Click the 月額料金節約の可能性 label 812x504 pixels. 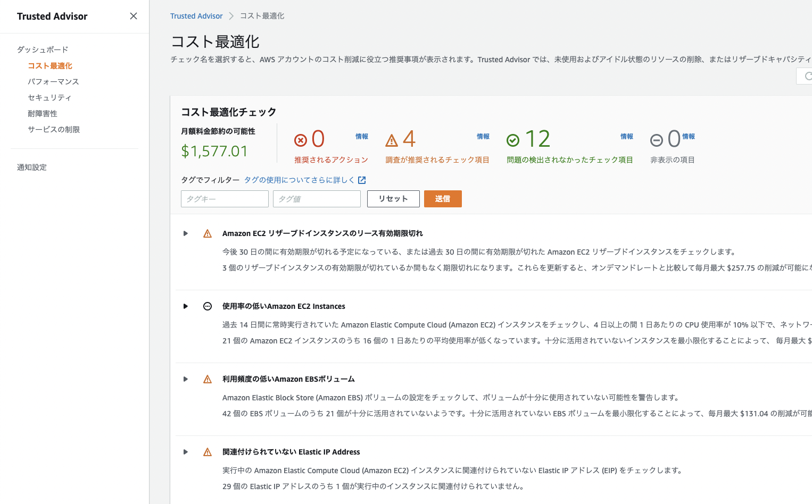coord(218,131)
